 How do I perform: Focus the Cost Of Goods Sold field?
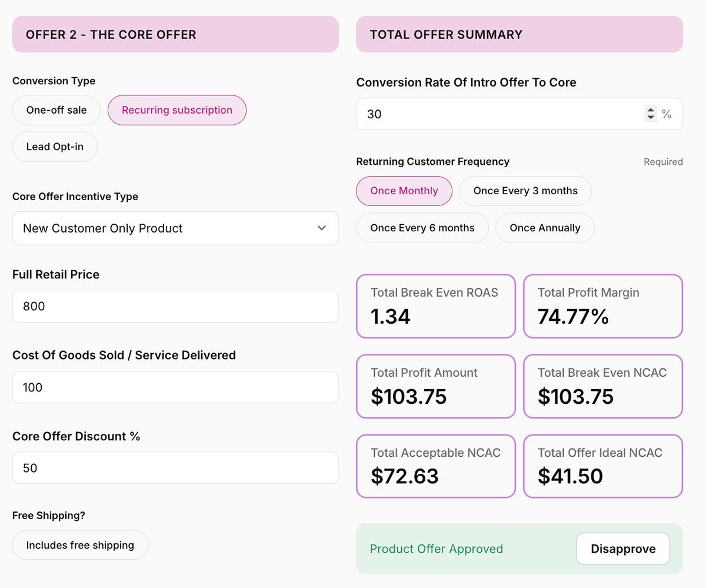pyautogui.click(x=175, y=387)
